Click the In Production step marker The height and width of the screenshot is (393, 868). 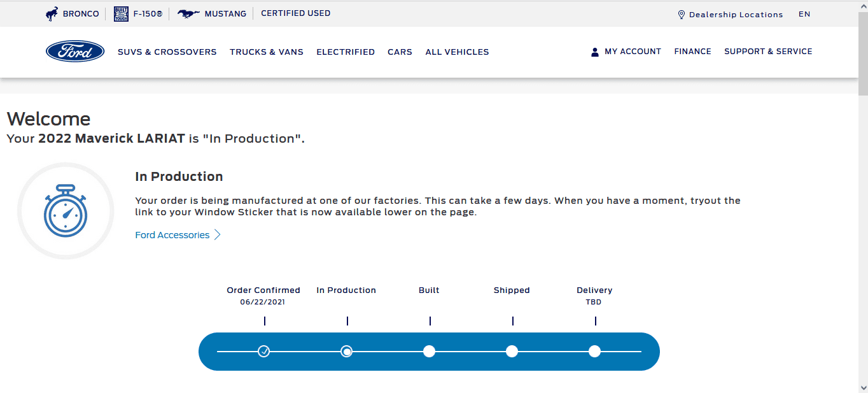click(x=347, y=351)
